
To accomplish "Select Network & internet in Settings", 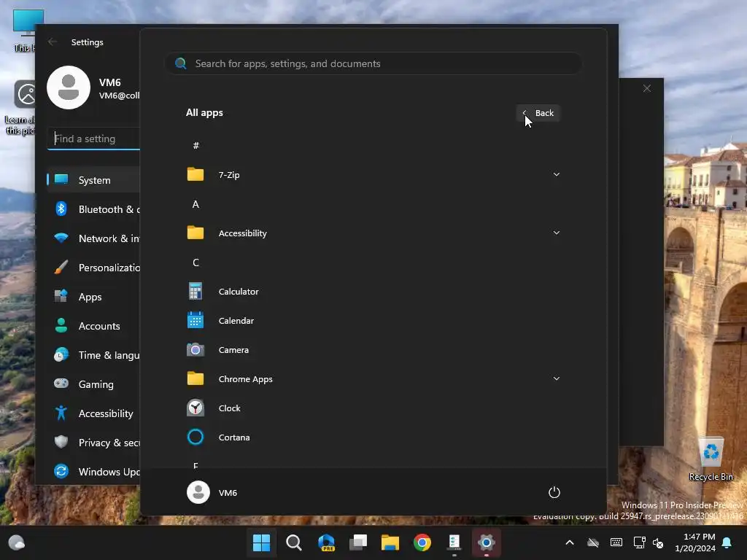I will tap(93, 238).
